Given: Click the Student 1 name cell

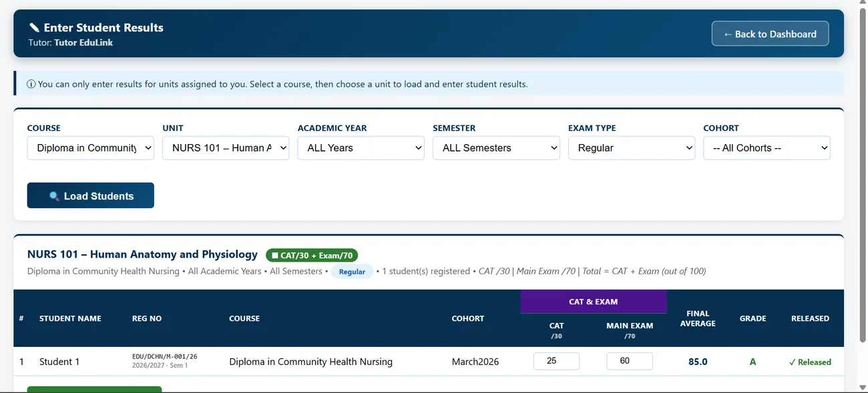Looking at the screenshot, I should [59, 362].
